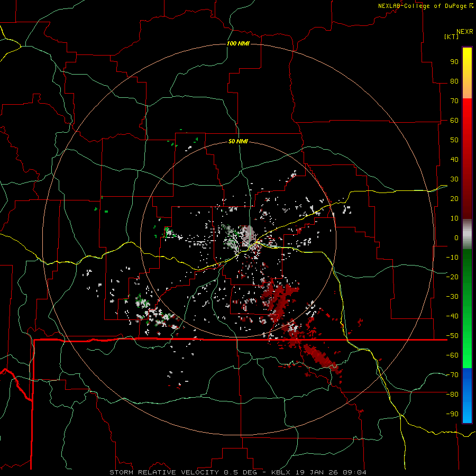Image resolution: width=476 pixels, height=476 pixels.
Task: Click the 80 value on the velocity scale
Action: pyautogui.click(x=454, y=81)
